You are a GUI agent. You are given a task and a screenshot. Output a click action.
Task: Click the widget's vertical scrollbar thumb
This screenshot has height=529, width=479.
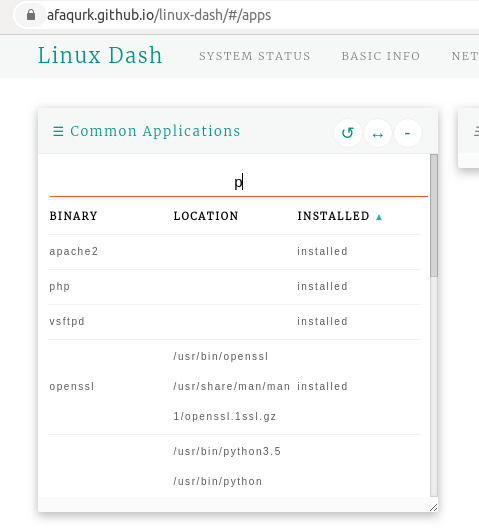coord(434,216)
